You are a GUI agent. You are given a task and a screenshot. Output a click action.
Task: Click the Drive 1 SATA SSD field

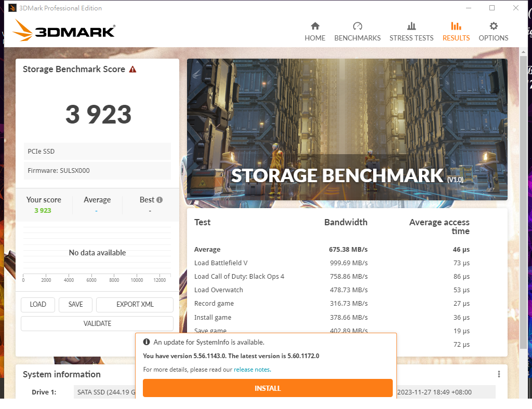click(x=105, y=392)
